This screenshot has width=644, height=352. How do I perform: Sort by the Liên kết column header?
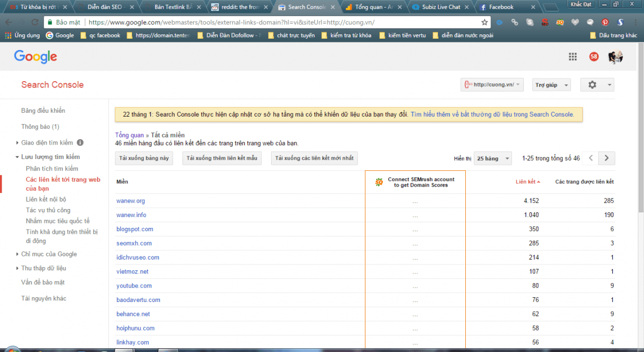coord(528,182)
